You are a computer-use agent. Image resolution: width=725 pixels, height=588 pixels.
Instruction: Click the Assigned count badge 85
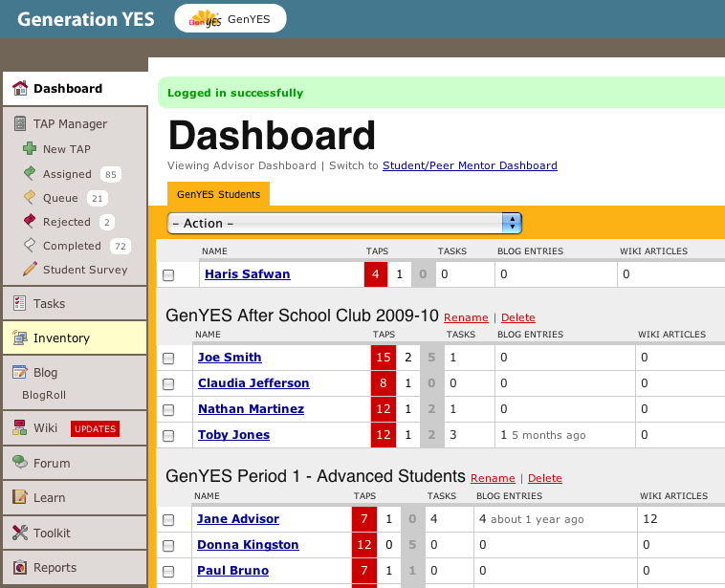(111, 174)
